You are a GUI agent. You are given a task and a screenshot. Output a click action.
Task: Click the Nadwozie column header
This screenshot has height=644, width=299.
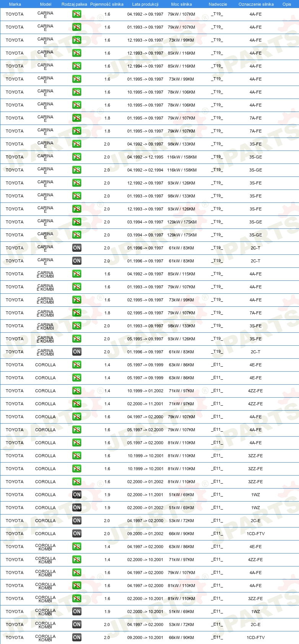[218, 4]
